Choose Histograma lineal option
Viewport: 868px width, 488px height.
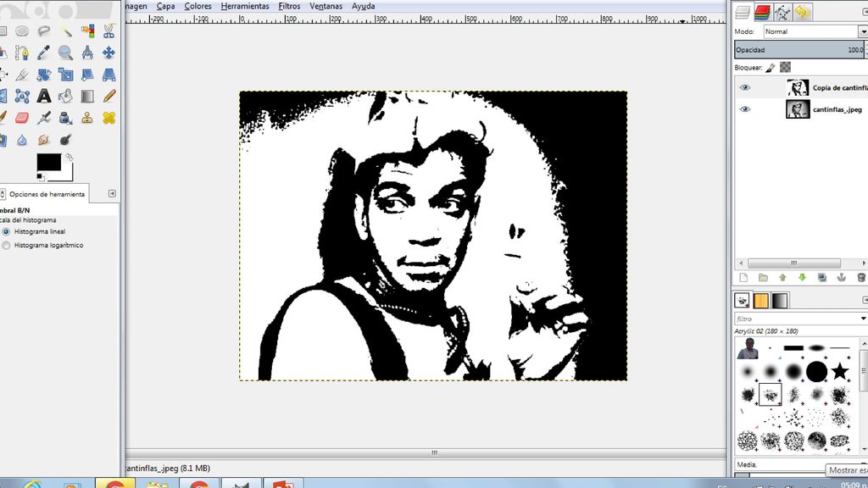6,232
